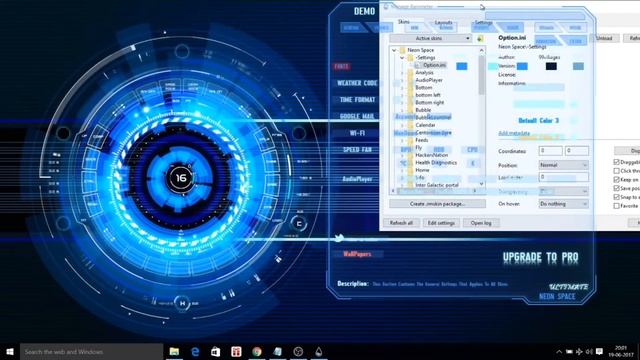Image resolution: width=640 pixels, height=360 pixels.
Task: Expand the Analysis folder node
Action: (402, 73)
